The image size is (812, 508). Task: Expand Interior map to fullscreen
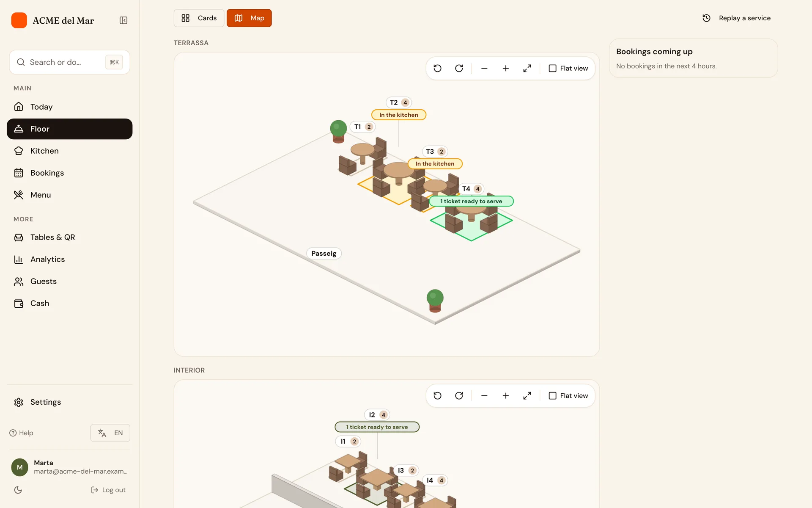coord(527,395)
